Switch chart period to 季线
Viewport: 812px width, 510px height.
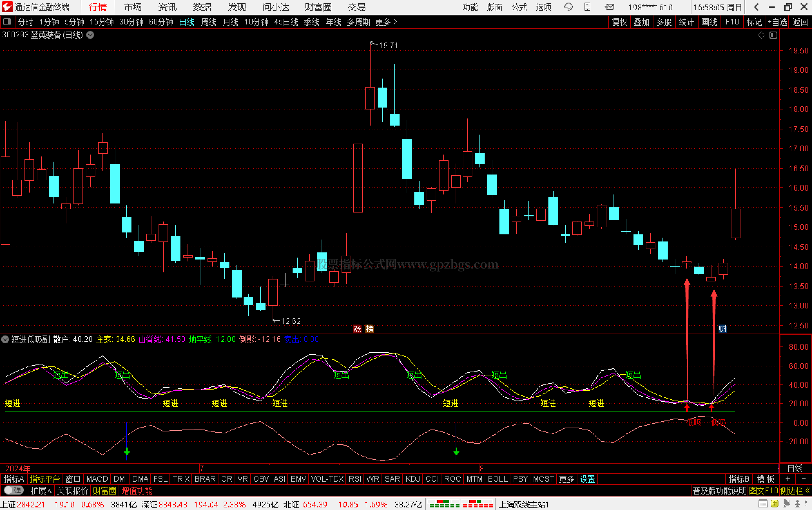311,22
